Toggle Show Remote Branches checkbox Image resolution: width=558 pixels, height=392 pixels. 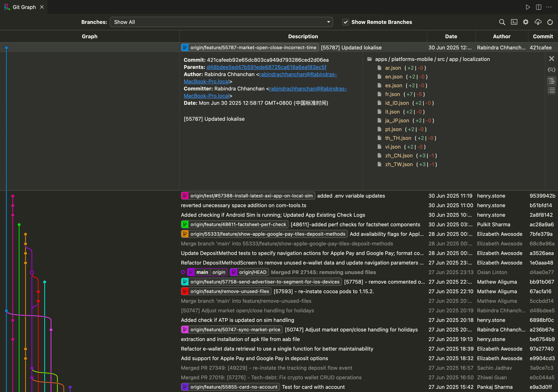(x=346, y=22)
